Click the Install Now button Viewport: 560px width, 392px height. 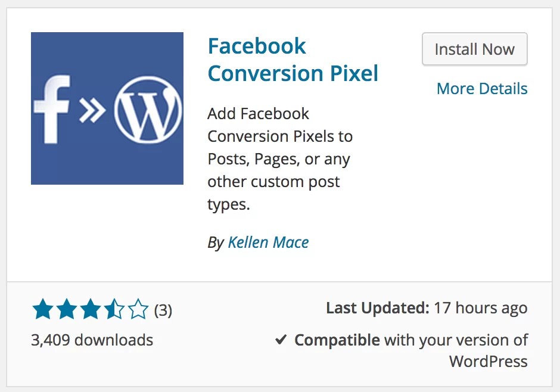pos(474,49)
